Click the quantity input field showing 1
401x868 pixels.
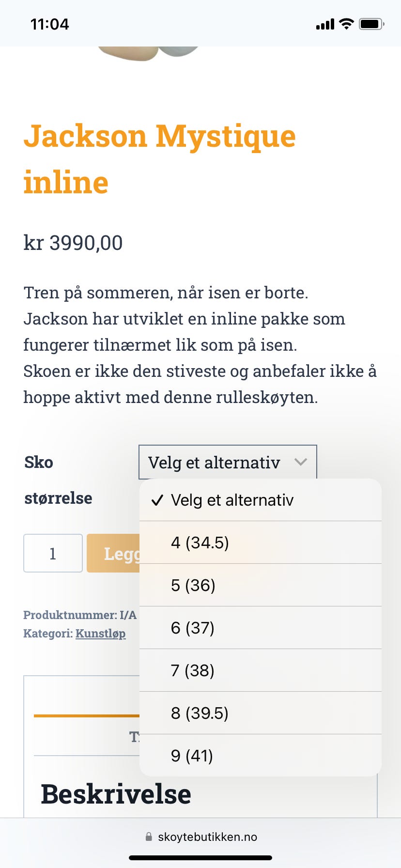click(x=53, y=553)
